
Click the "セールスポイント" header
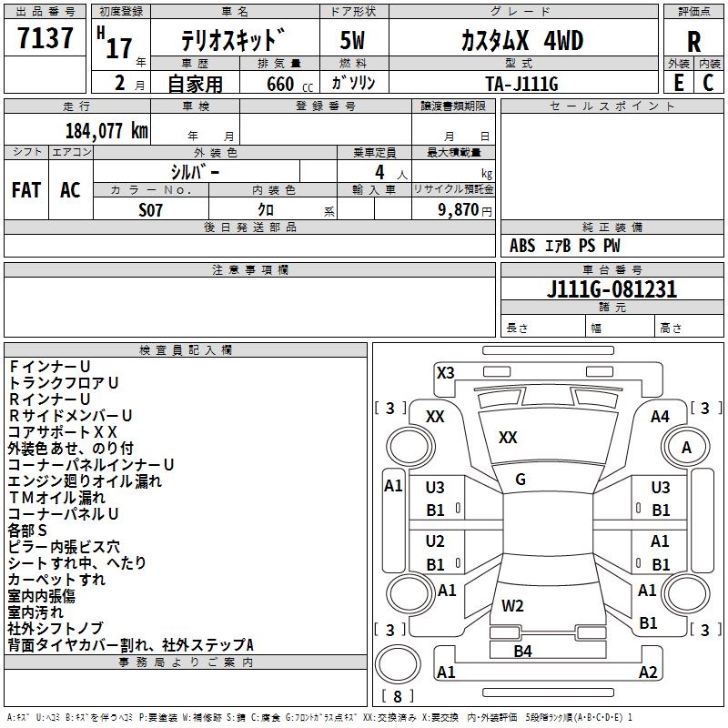click(x=612, y=106)
